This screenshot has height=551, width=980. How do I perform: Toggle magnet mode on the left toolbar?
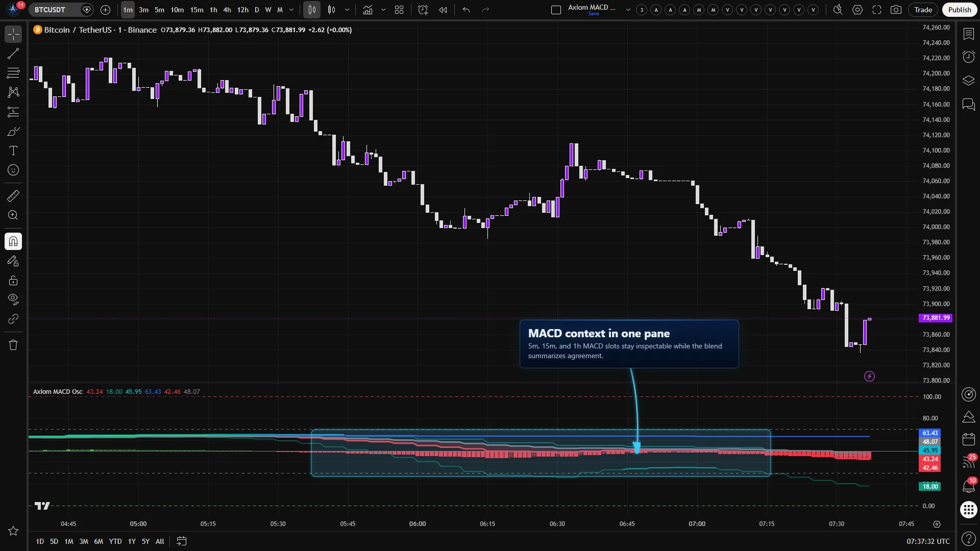click(x=13, y=241)
